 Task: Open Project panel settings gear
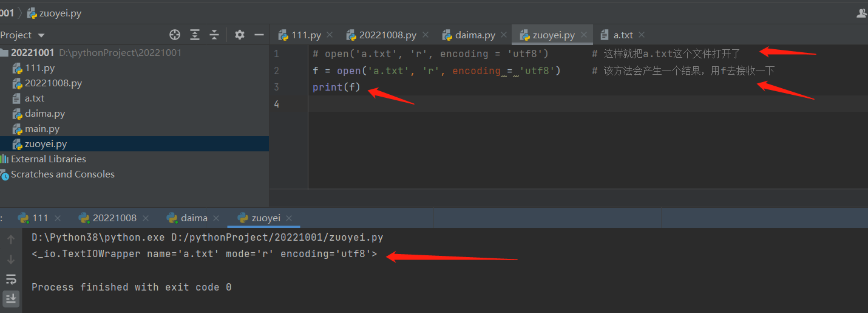(240, 35)
